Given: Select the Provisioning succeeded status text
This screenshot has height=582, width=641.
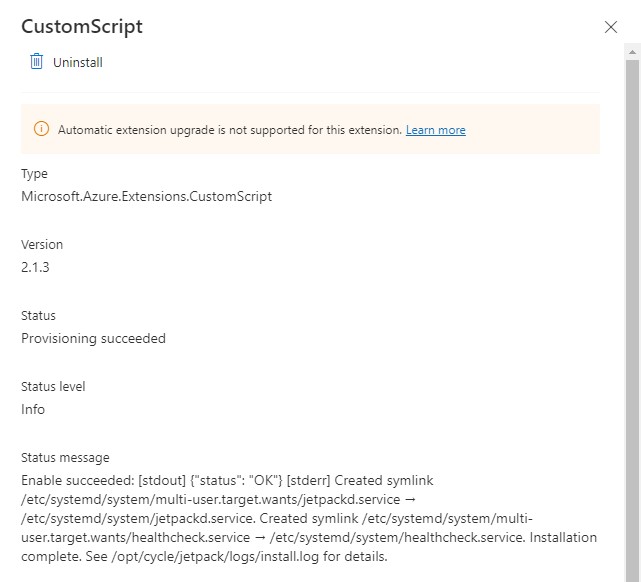Looking at the screenshot, I should click(x=93, y=338).
